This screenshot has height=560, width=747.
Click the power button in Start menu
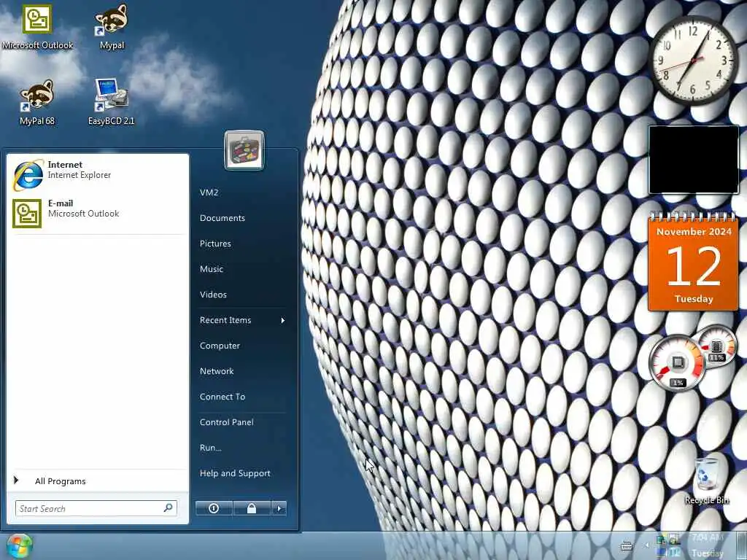point(214,508)
